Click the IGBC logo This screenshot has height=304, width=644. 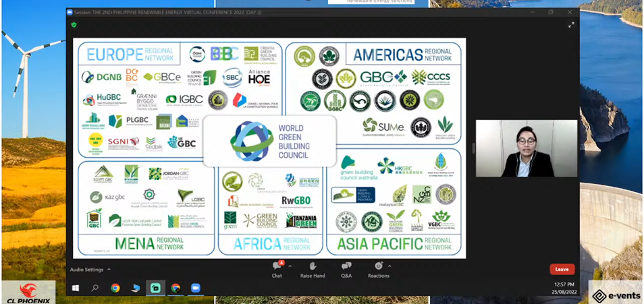(x=184, y=99)
